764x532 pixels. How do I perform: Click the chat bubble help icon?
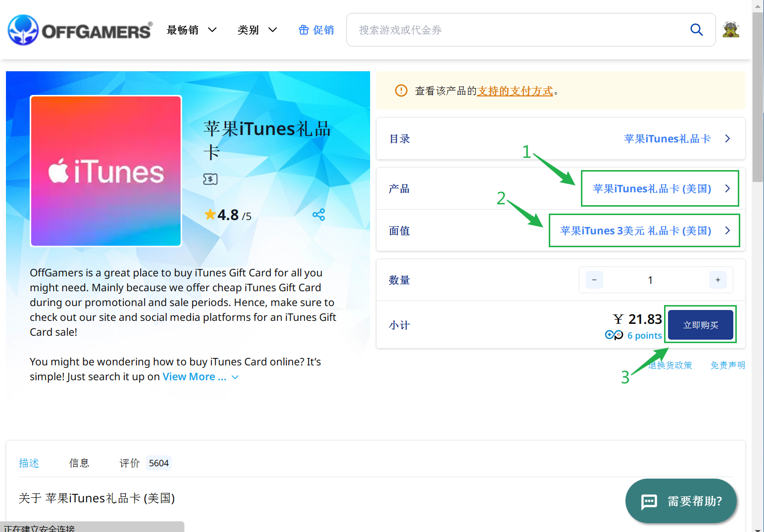point(649,501)
